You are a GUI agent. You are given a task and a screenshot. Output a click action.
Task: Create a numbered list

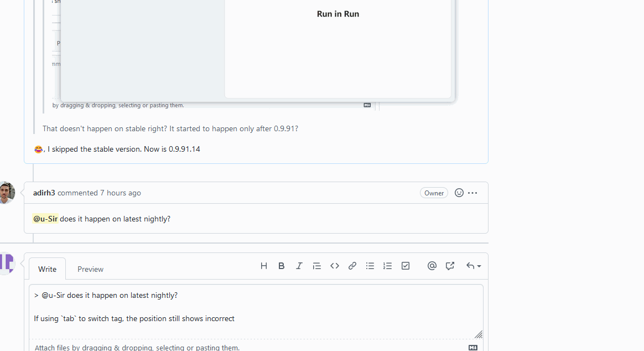point(388,266)
